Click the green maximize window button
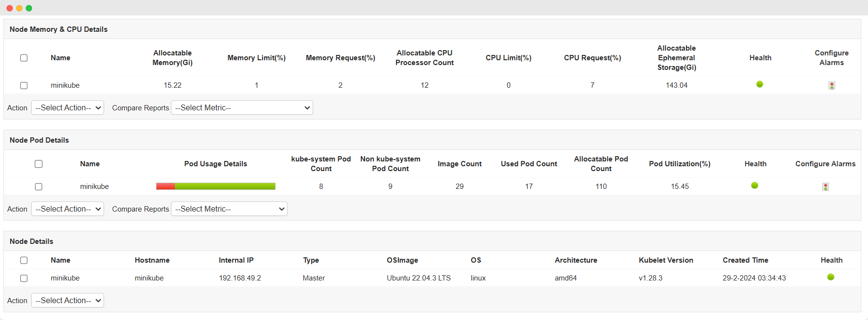 29,8
